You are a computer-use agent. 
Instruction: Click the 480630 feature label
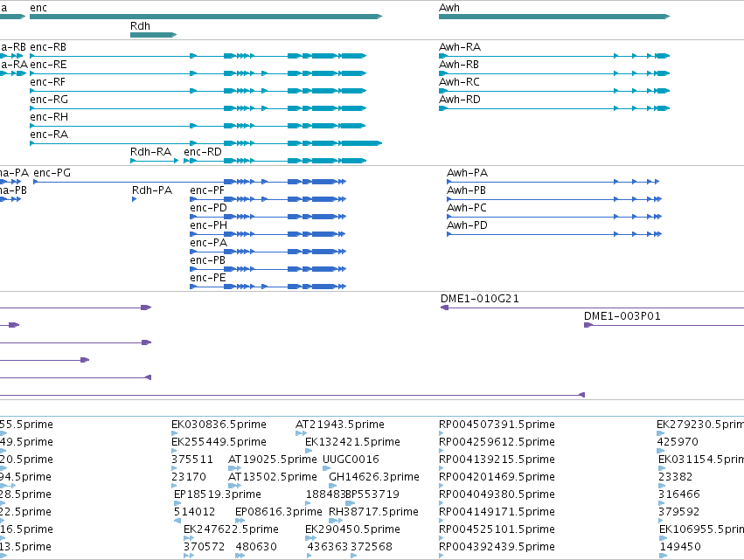(x=256, y=547)
